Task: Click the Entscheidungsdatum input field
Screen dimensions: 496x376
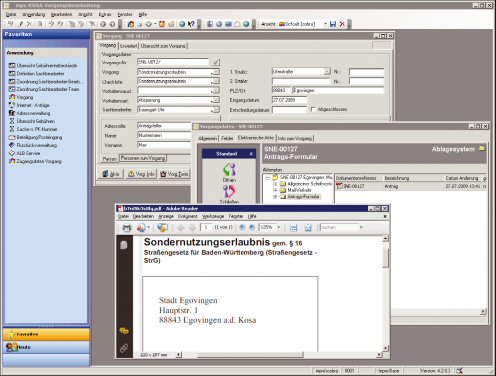Action: (289, 110)
